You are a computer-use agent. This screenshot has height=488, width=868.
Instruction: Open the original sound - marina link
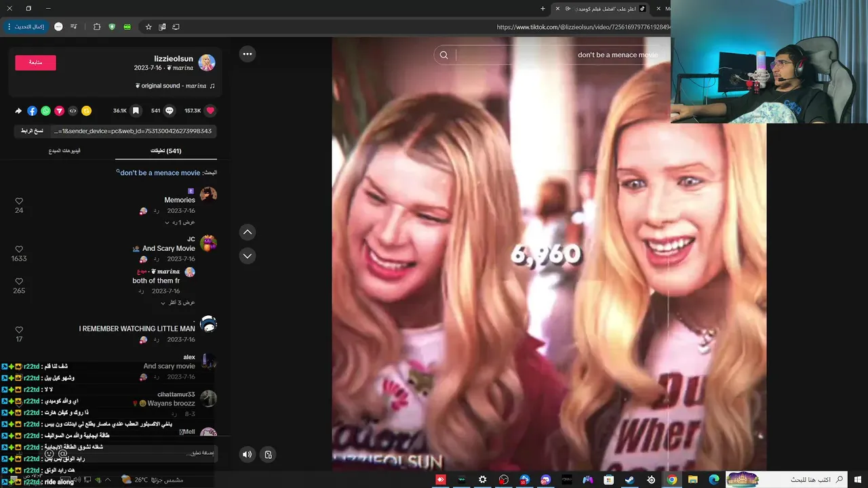pos(174,86)
